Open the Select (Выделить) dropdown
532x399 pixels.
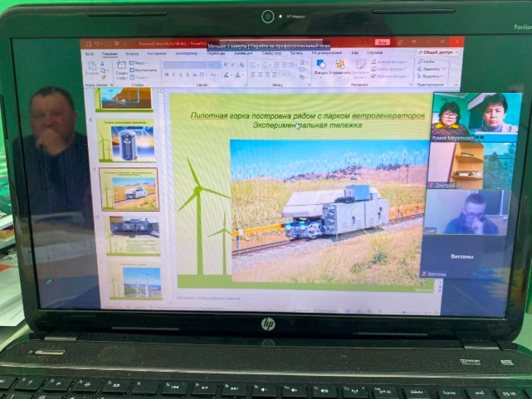pyautogui.click(x=429, y=76)
